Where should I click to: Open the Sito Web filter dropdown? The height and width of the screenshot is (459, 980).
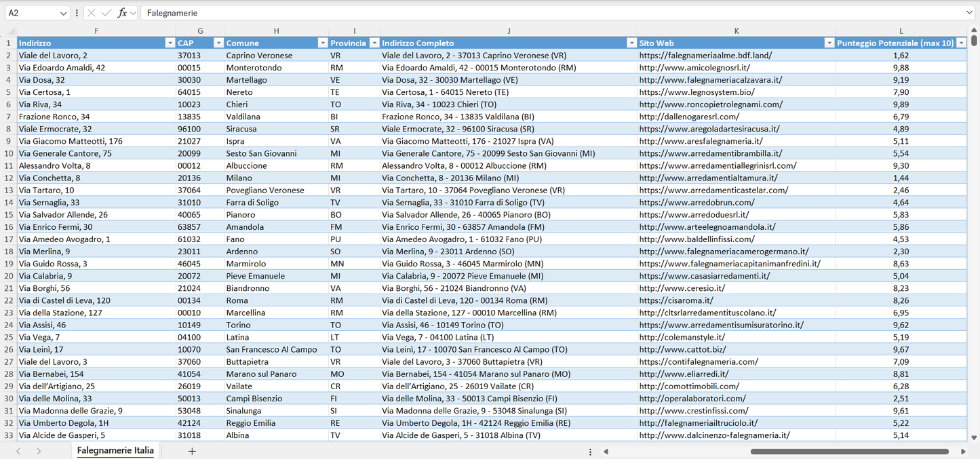coord(829,43)
